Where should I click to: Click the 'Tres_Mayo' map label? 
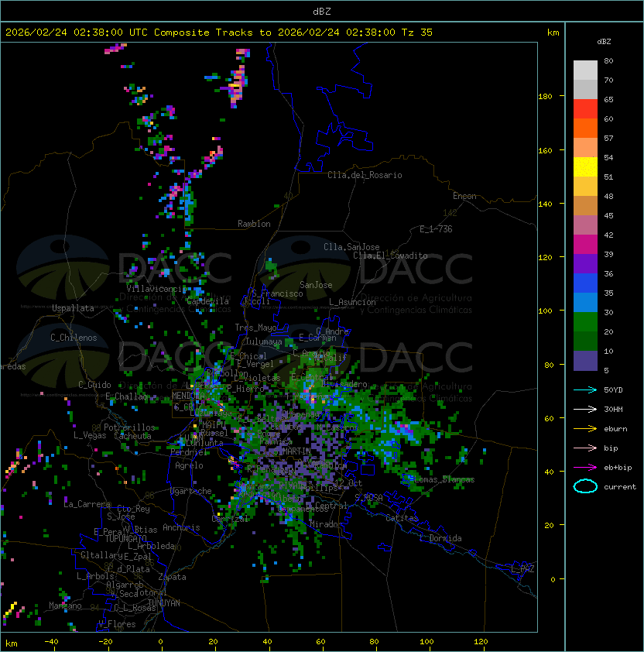click(x=255, y=328)
